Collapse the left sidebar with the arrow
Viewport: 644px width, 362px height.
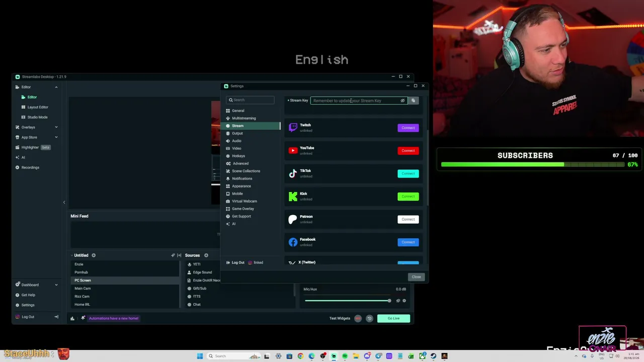click(x=64, y=202)
